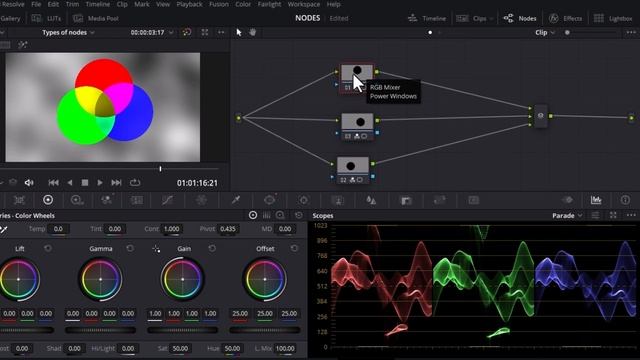Viewport: 640px width, 360px height.
Task: Open scope settings icon beside Parade
Action: point(596,215)
